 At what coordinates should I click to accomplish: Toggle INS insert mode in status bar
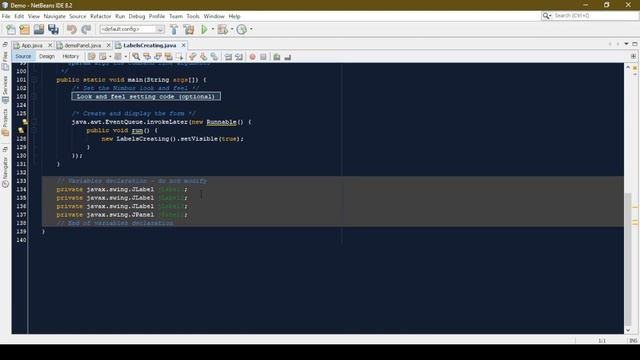tap(633, 340)
